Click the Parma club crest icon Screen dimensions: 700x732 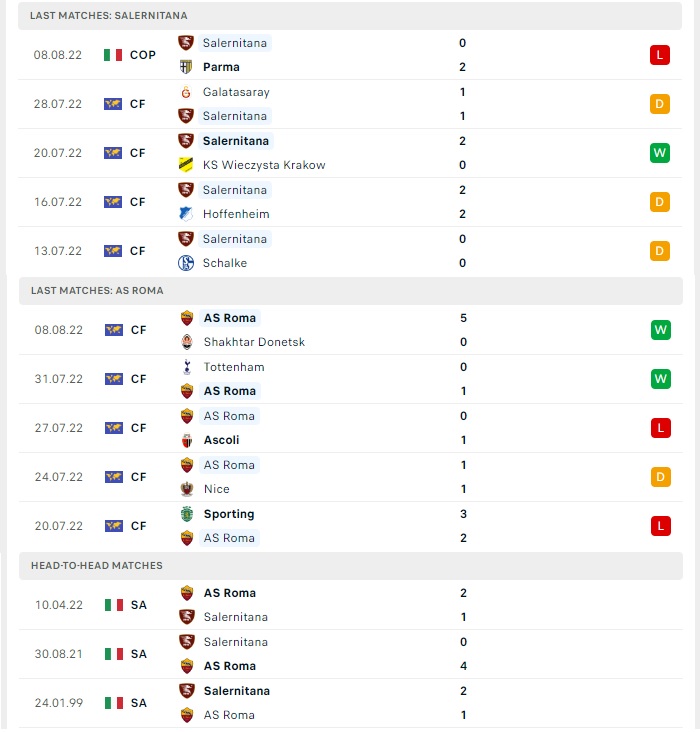186,67
